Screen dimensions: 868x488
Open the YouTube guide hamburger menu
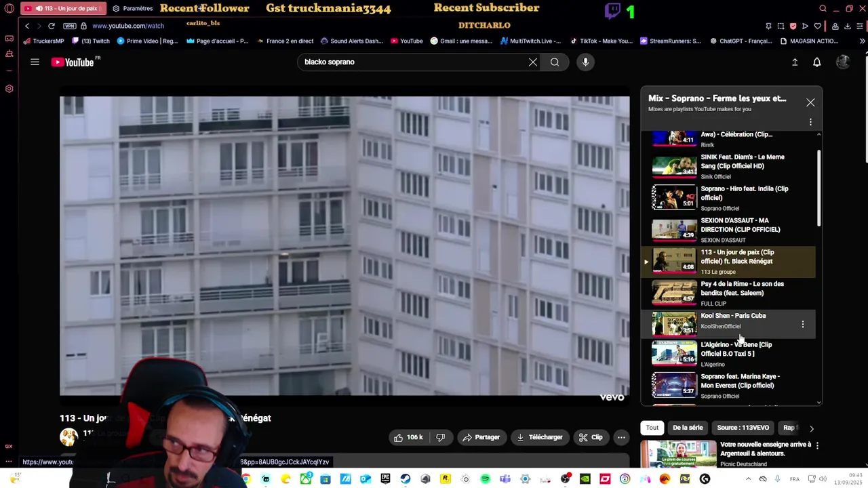coord(35,62)
